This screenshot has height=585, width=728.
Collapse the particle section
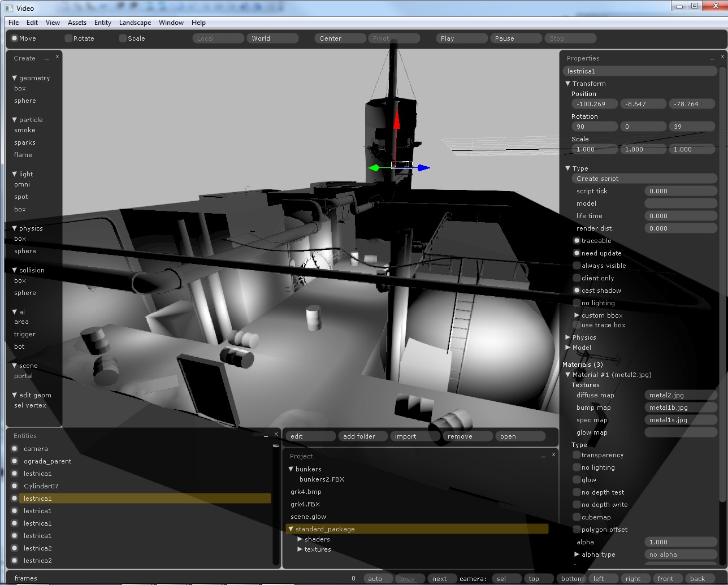(x=15, y=120)
